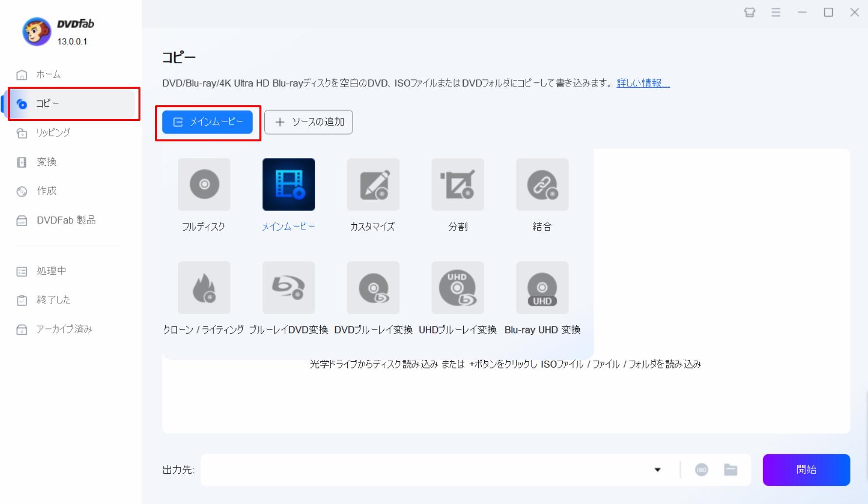Screen dimensions: 868x504
Task: Click the 光学ドライブ load hint text
Action: click(505, 364)
